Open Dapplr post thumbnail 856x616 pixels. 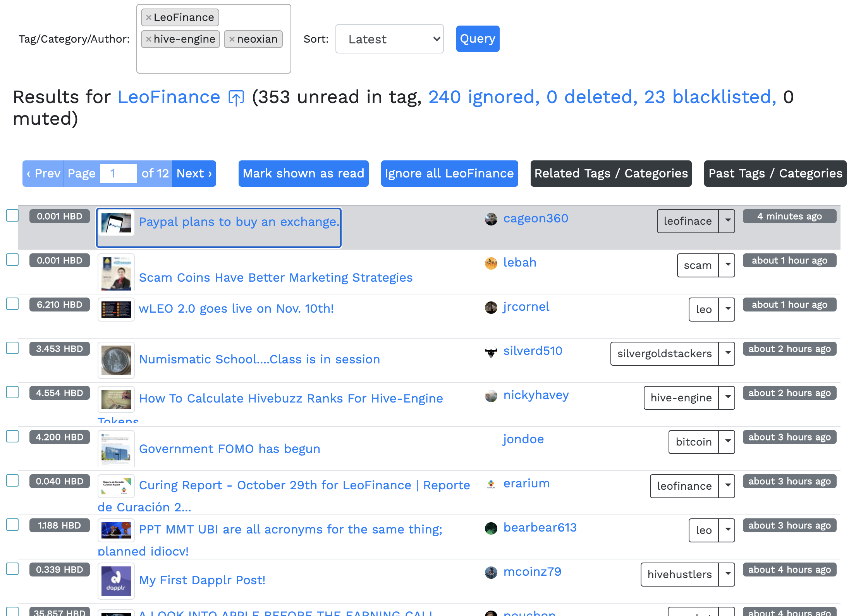click(116, 581)
